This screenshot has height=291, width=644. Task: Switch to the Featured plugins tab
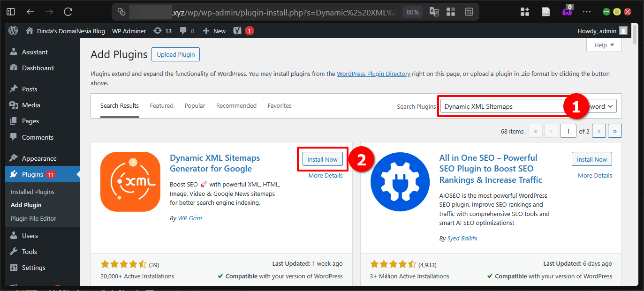pyautogui.click(x=161, y=105)
